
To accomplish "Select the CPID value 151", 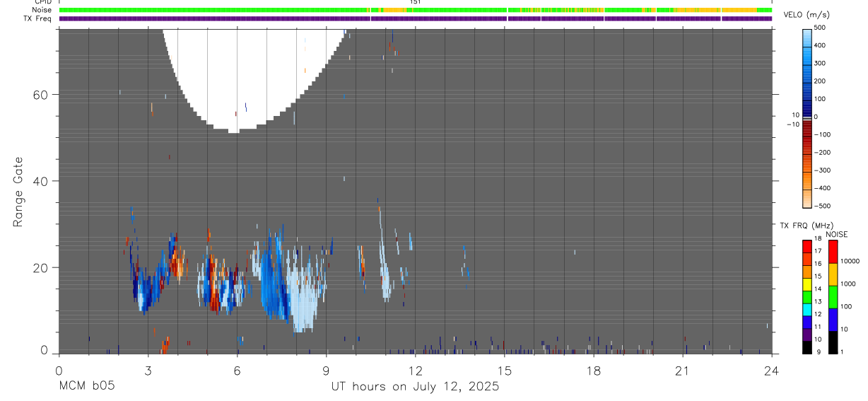I will [x=416, y=2].
